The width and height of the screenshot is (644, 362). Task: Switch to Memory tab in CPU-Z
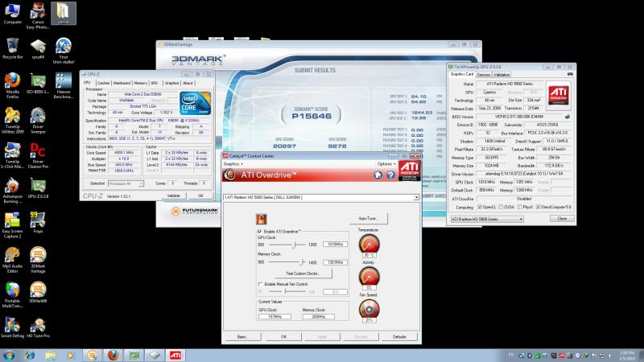(140, 83)
